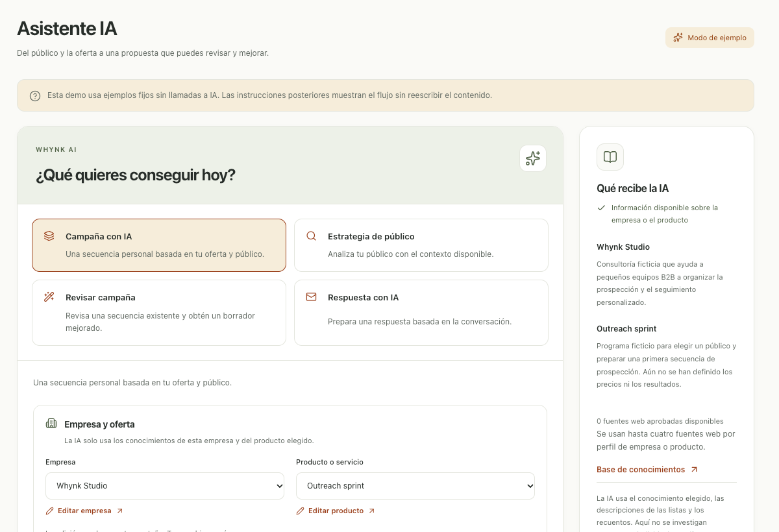779x532 pixels.
Task: Select the Revisar campaña card
Action: [159, 313]
